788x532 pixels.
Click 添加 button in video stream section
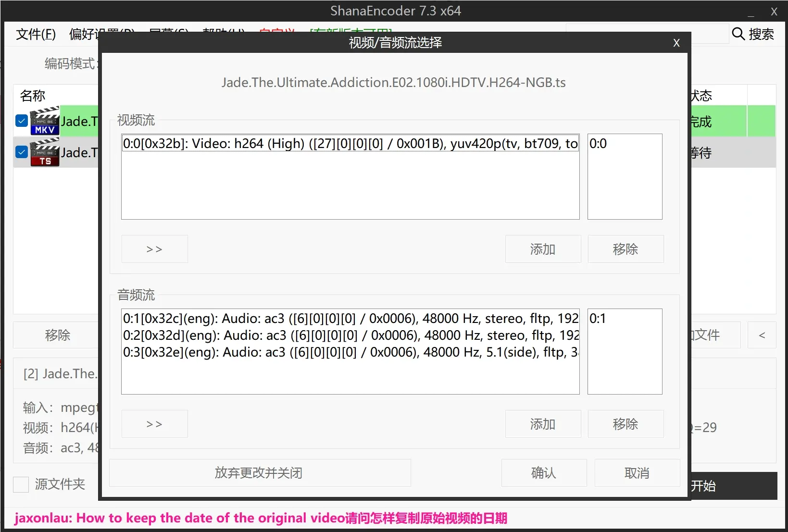[x=543, y=249]
